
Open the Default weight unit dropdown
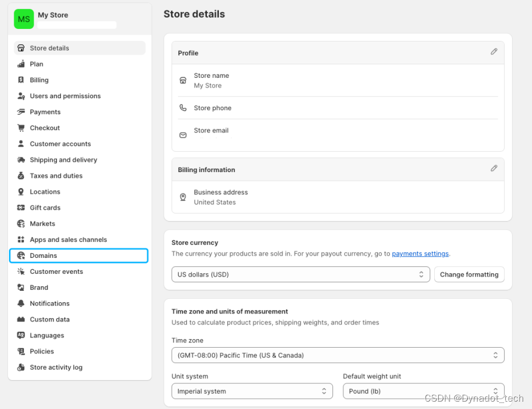tap(423, 391)
